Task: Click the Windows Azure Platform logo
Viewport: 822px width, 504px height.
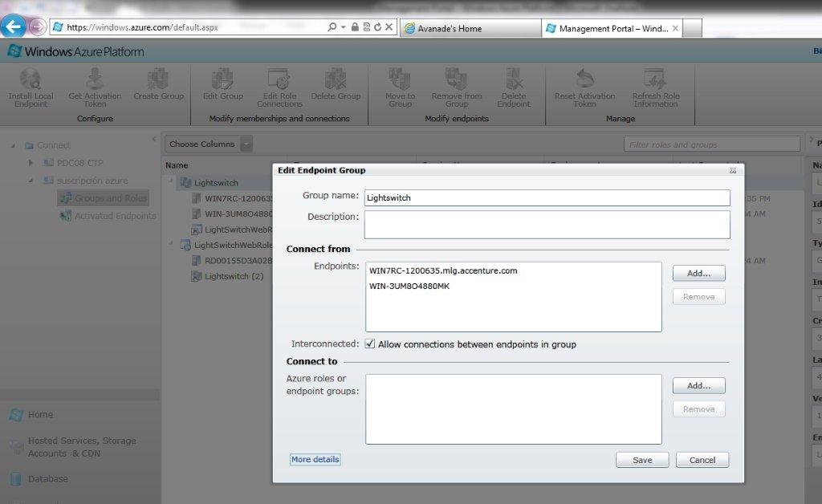Action: 75,51
